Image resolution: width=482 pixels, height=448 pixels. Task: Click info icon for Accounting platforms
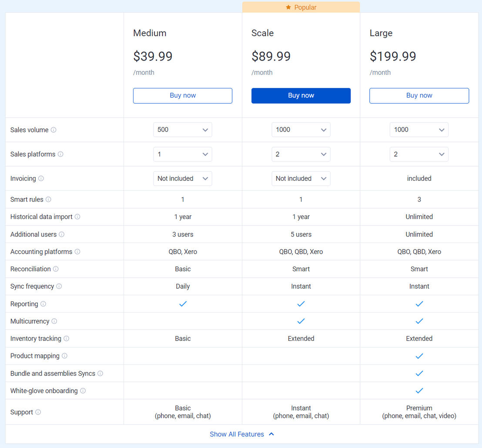click(x=77, y=252)
